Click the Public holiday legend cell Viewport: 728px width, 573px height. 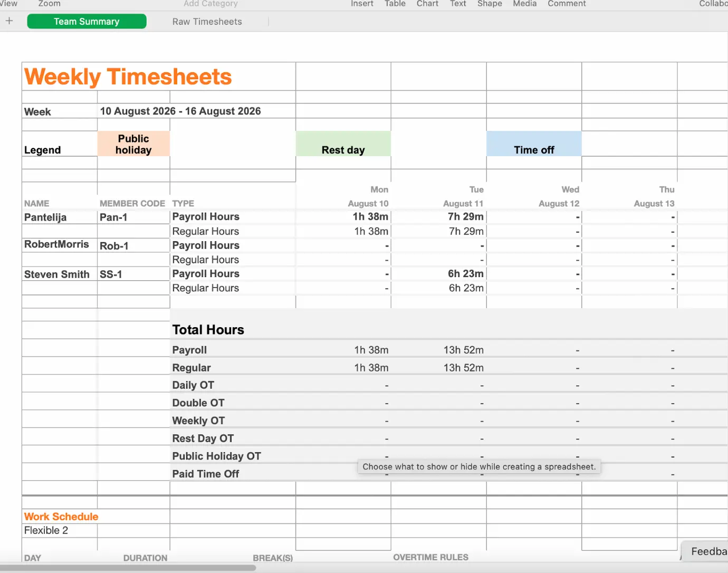tap(133, 144)
